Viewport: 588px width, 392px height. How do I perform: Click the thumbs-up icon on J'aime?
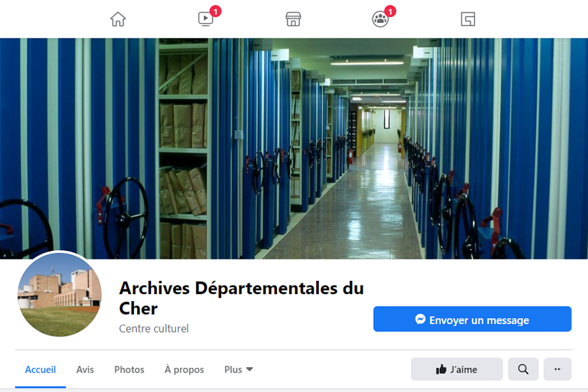pyautogui.click(x=441, y=370)
